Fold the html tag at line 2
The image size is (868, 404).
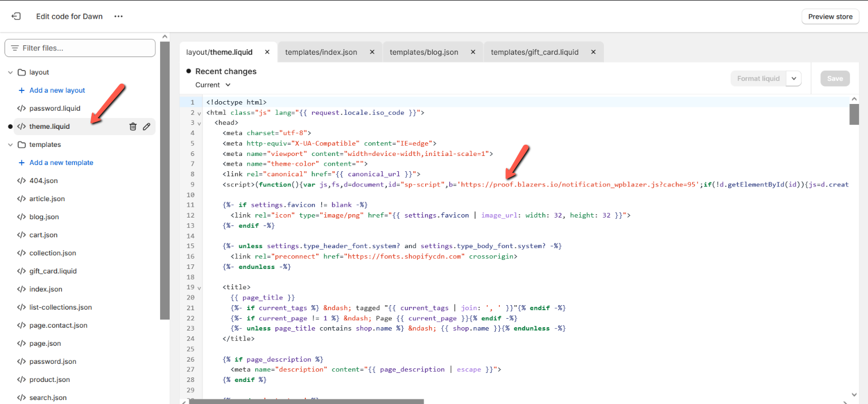coord(200,113)
